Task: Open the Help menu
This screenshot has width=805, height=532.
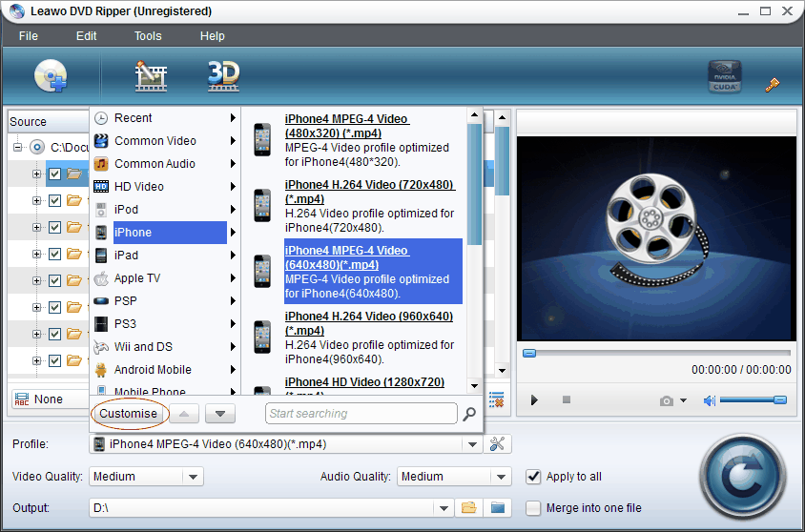Action: [212, 36]
